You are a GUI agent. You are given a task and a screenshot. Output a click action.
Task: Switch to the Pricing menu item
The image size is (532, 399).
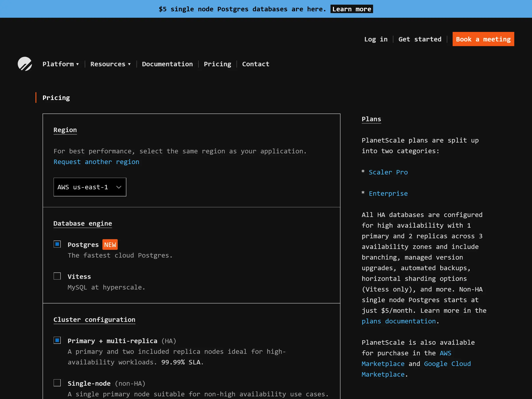pyautogui.click(x=217, y=64)
